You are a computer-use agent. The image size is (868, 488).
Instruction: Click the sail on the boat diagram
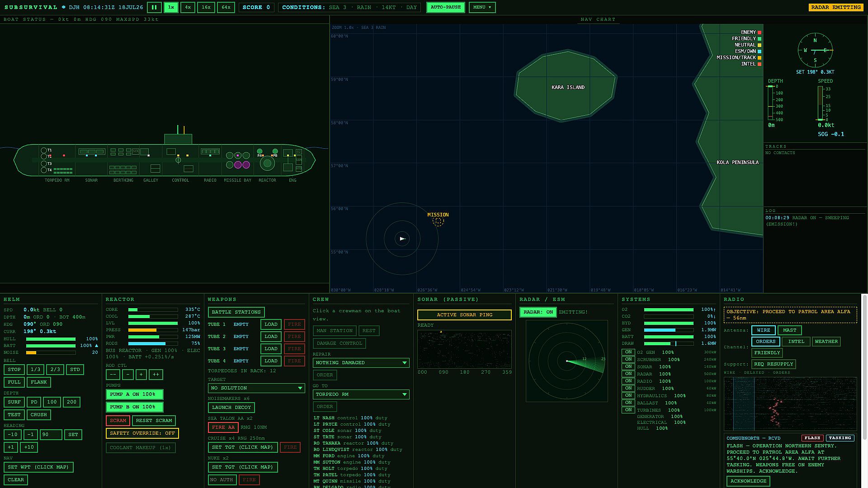[178, 139]
